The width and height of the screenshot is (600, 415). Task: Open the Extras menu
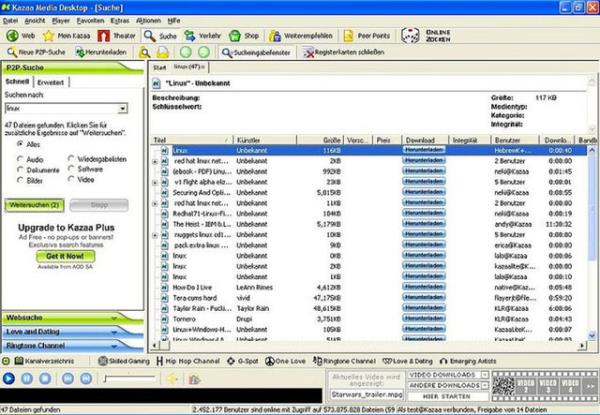(x=120, y=21)
